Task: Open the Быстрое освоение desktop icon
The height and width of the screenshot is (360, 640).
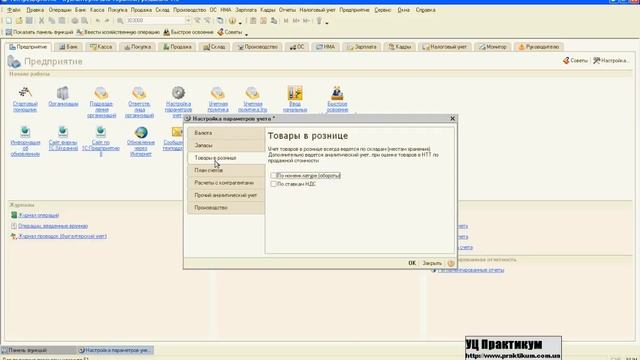Action: coord(337,93)
